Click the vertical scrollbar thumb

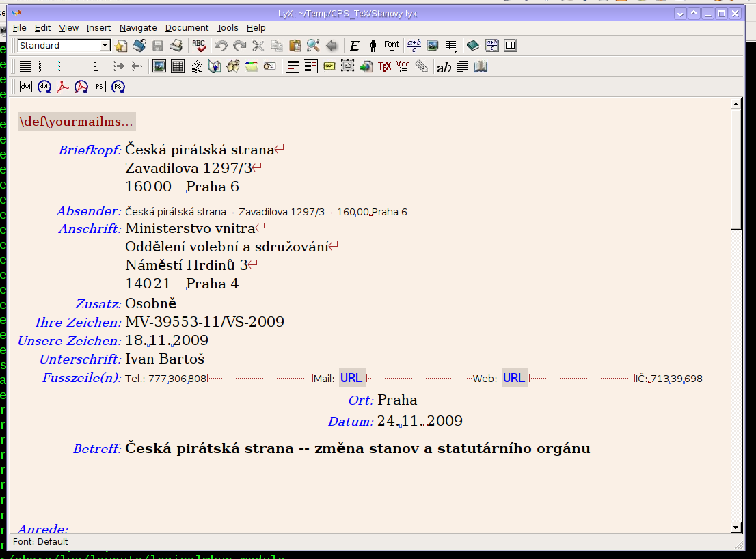(x=735, y=169)
